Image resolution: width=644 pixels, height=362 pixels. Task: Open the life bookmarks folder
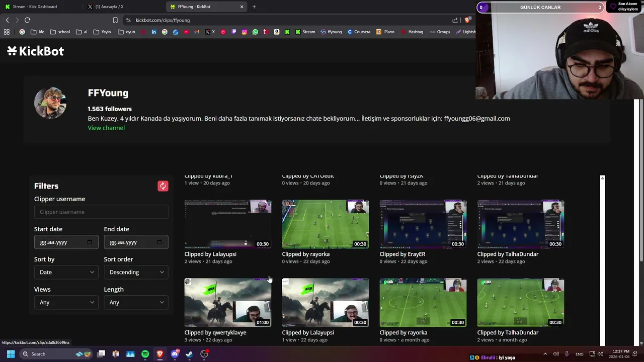click(x=37, y=32)
